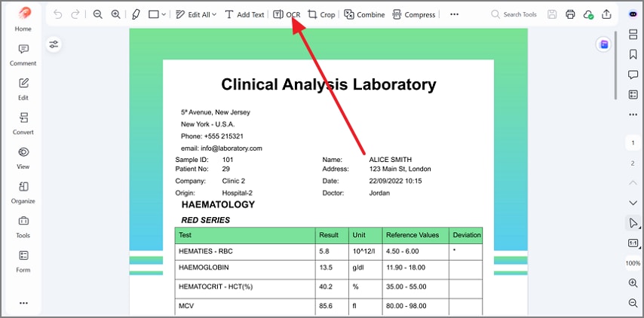
Task: Open the Edit All dropdown
Action: pyautogui.click(x=196, y=14)
